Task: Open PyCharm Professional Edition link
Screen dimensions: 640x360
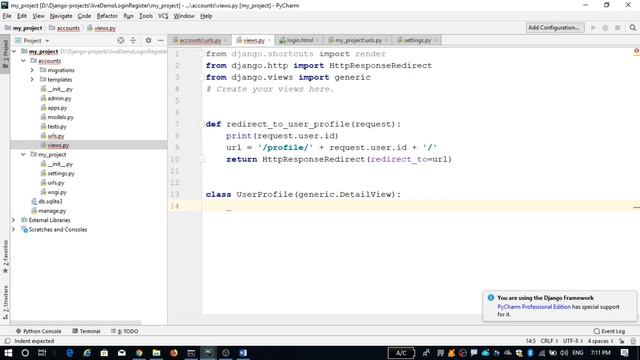Action: pyautogui.click(x=533, y=307)
